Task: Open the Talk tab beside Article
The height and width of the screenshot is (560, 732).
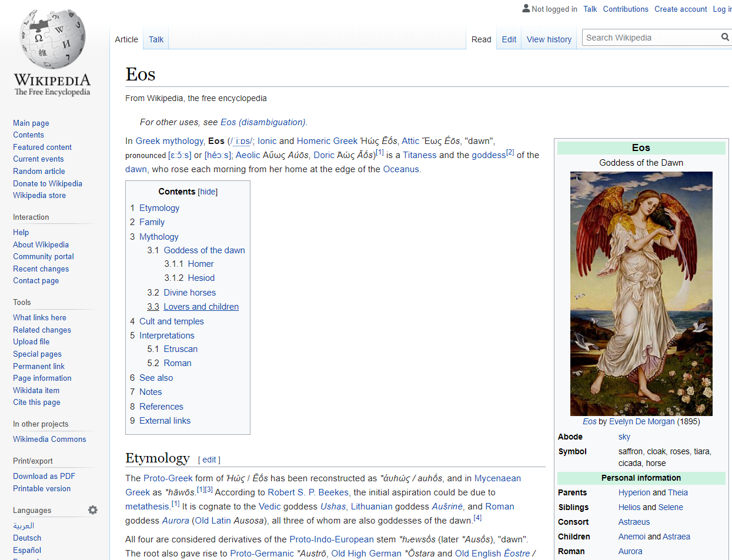Action: click(156, 39)
